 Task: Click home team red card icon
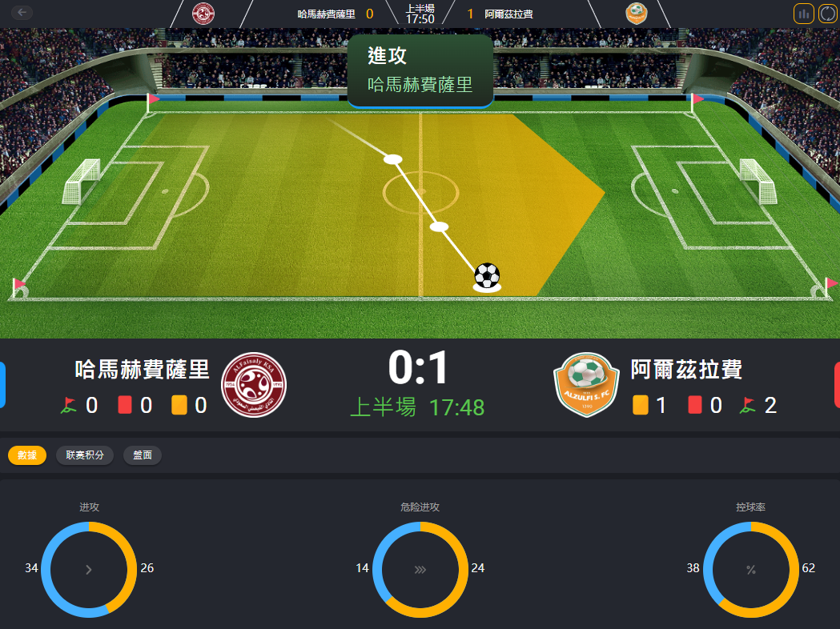click(125, 405)
